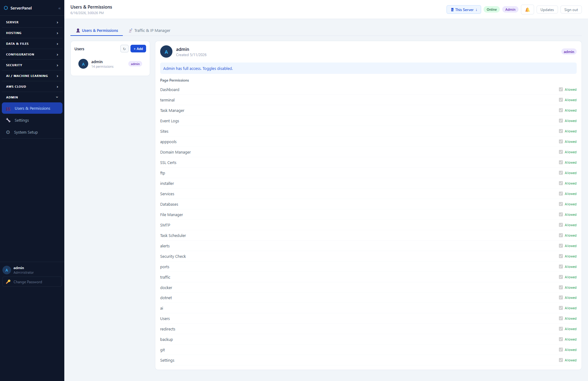This screenshot has width=588, height=381.
Task: Toggle the backup Allowed checkbox
Action: [x=561, y=339]
